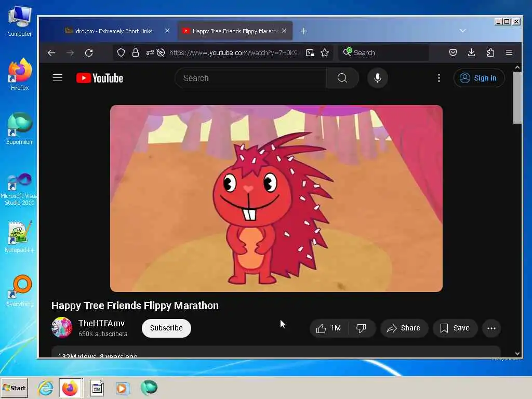Focus the YouTube search box

click(x=251, y=78)
